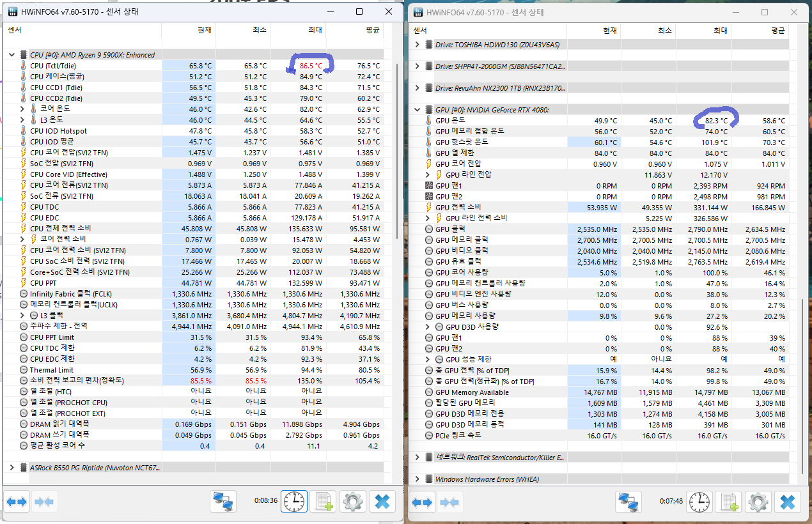Expand Windows Hardware Errors (WHEA) group
Screen dimensions: 812x524
click(x=418, y=479)
